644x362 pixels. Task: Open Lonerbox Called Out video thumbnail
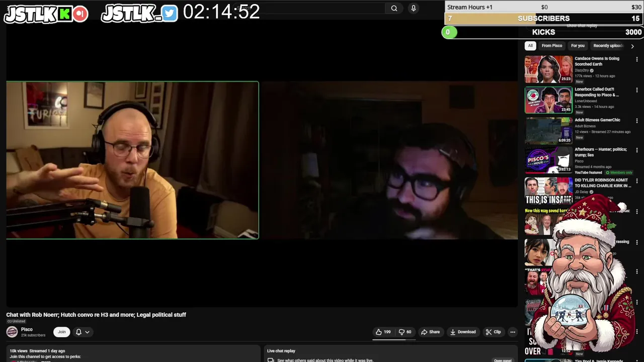coord(548,100)
